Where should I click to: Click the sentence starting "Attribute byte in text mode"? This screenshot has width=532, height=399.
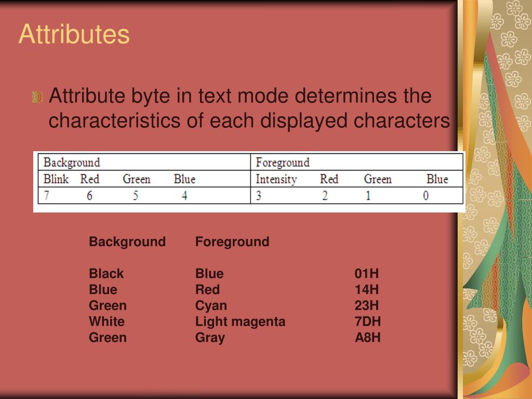(249, 108)
